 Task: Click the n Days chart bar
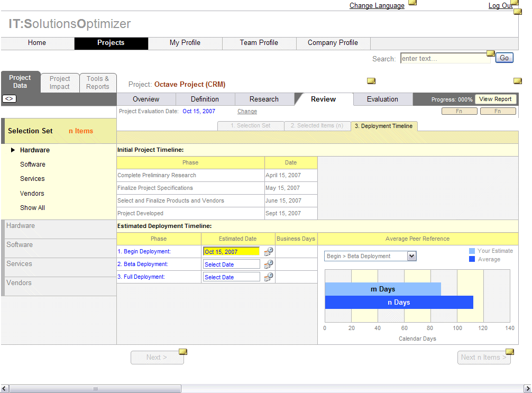click(x=399, y=303)
